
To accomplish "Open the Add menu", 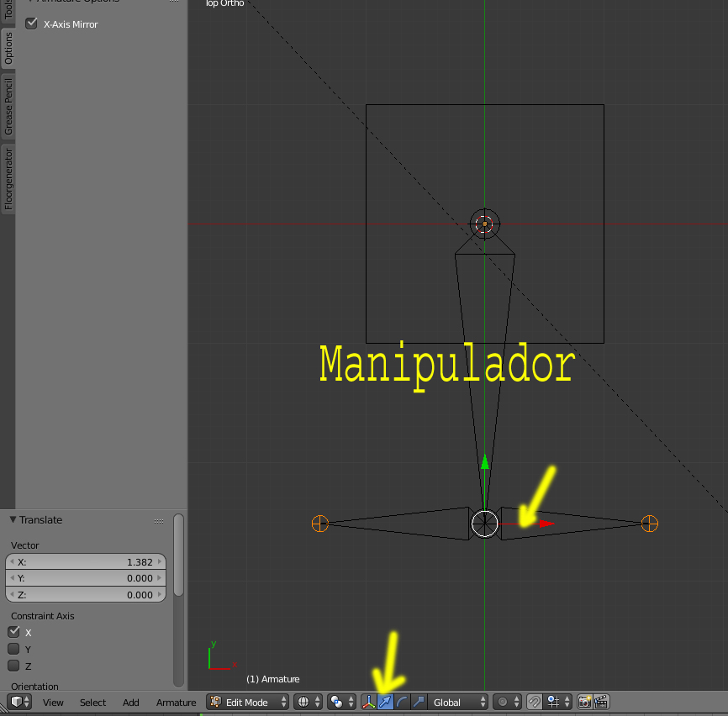I will pyautogui.click(x=131, y=703).
